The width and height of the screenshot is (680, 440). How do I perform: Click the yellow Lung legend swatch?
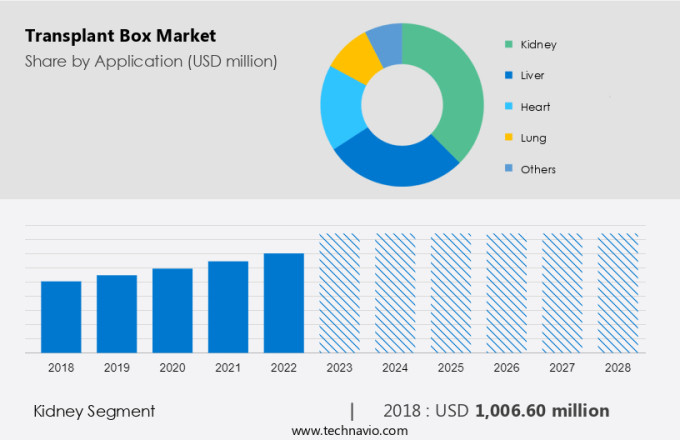[x=510, y=138]
